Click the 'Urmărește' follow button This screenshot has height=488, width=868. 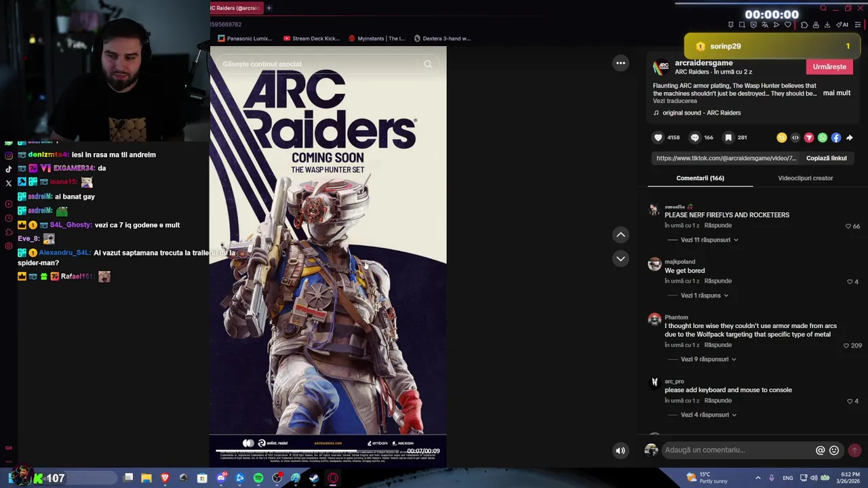(829, 66)
